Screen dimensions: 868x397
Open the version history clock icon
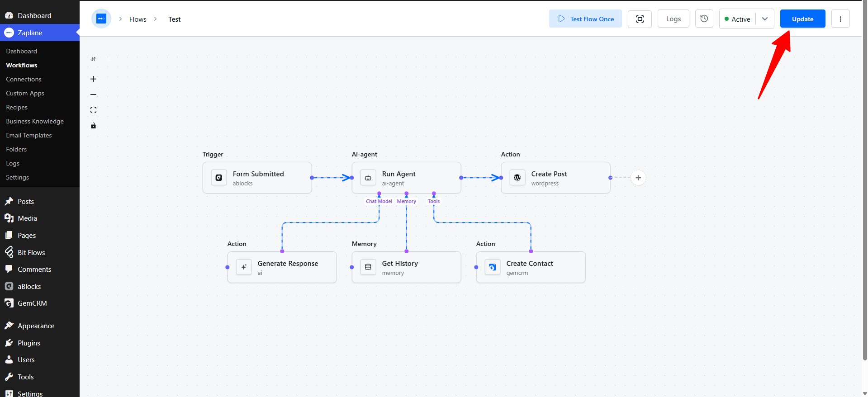[x=704, y=19]
